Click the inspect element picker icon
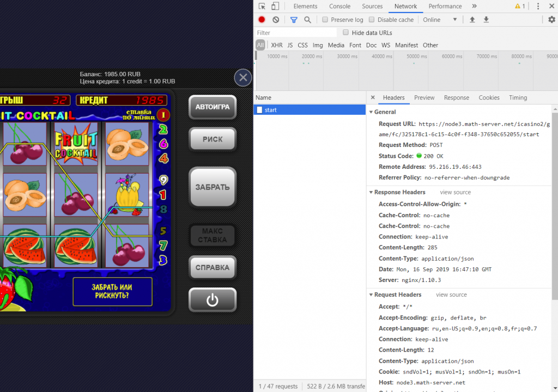 click(x=262, y=7)
